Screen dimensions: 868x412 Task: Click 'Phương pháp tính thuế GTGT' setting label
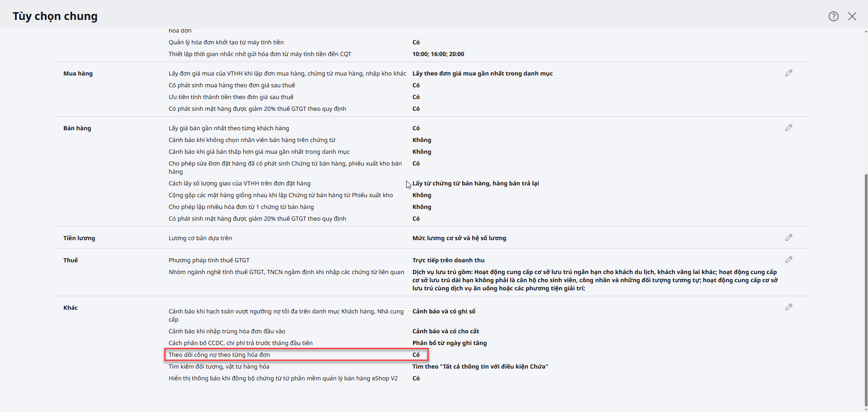209,260
